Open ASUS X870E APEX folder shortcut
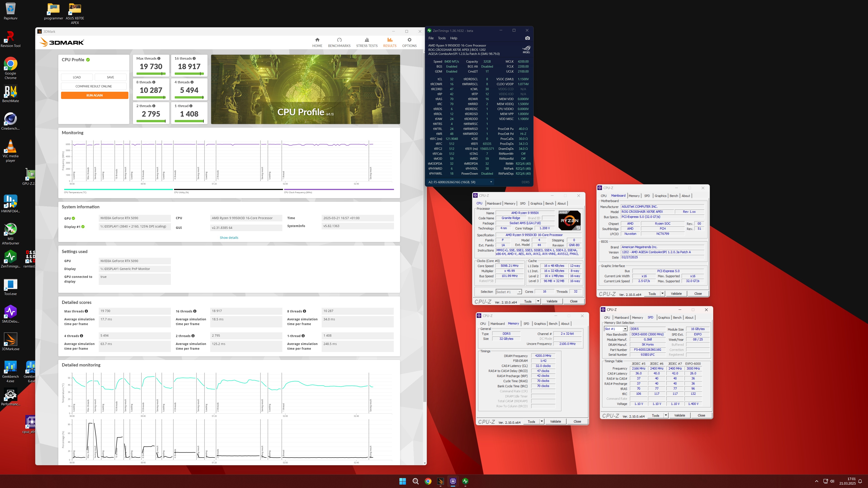This screenshot has width=868, height=488. click(75, 14)
